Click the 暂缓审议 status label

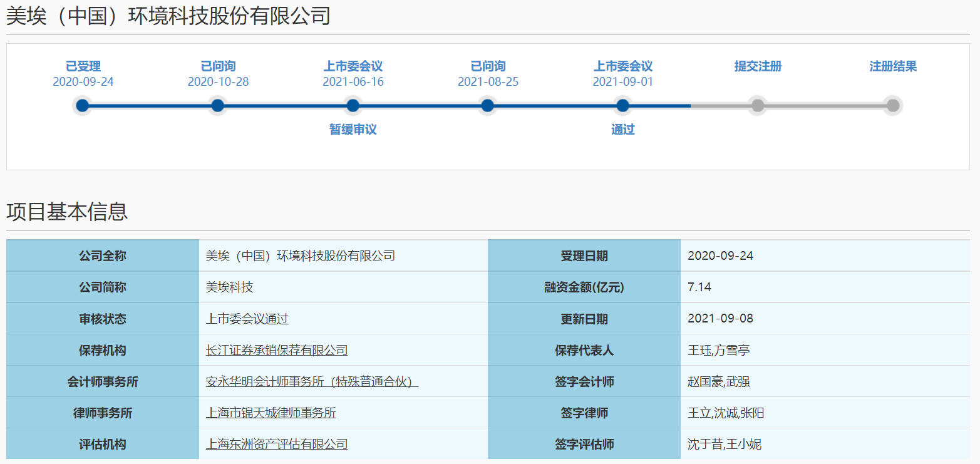(353, 130)
